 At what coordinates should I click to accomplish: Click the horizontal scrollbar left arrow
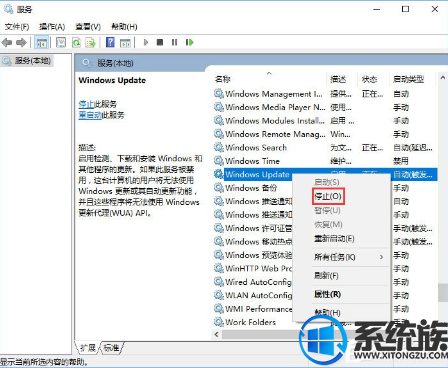(x=217, y=334)
